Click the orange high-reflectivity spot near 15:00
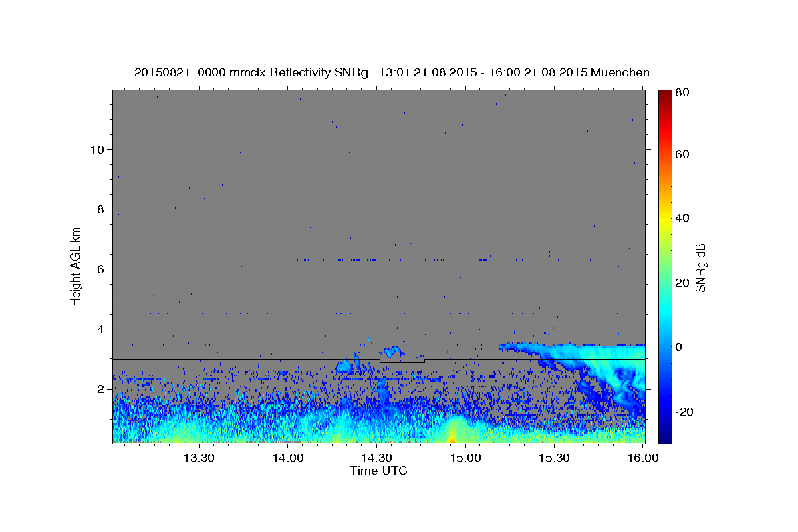Image resolution: width=798 pixels, height=532 pixels. pyautogui.click(x=453, y=436)
